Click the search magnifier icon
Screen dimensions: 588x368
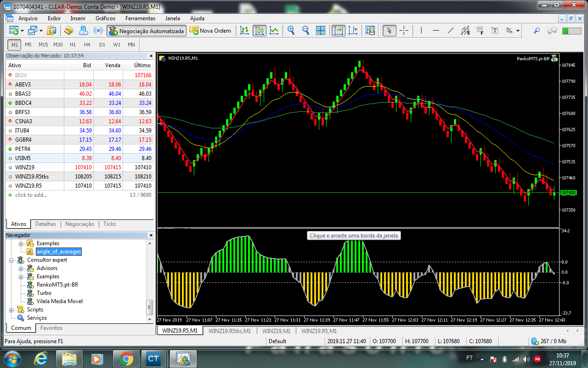tap(537, 31)
